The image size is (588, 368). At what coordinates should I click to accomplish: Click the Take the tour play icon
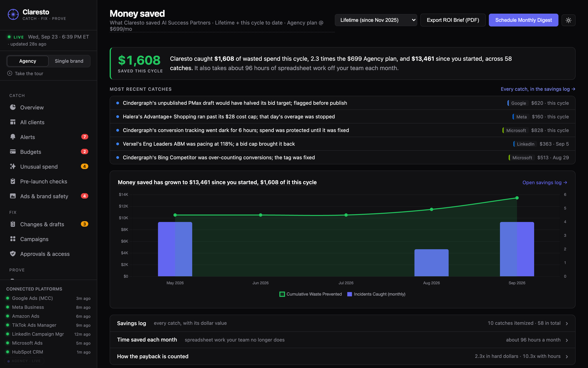click(10, 73)
